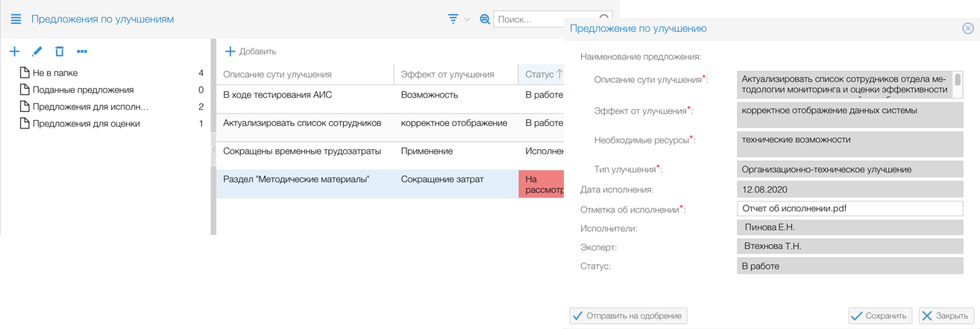Click the 'Эффект от улучшения' column header
The image size is (980, 329).
(447, 75)
